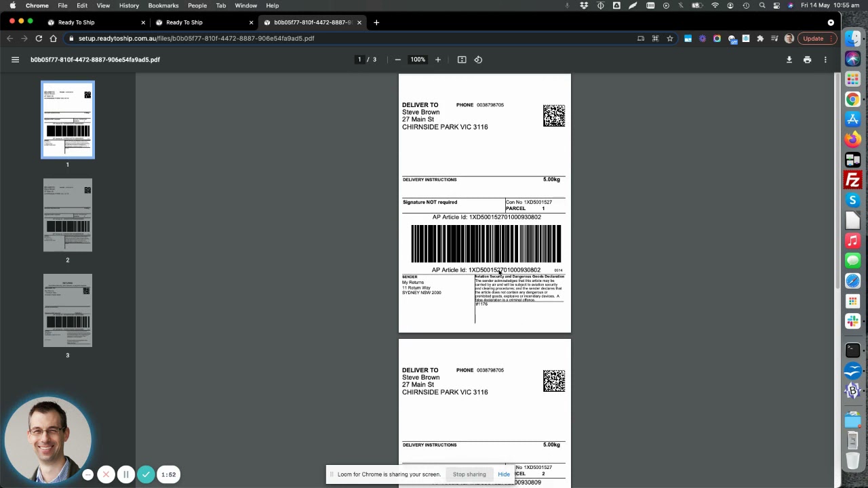This screenshot has width=868, height=488.
Task: Click the fit to page icon
Action: tap(462, 60)
